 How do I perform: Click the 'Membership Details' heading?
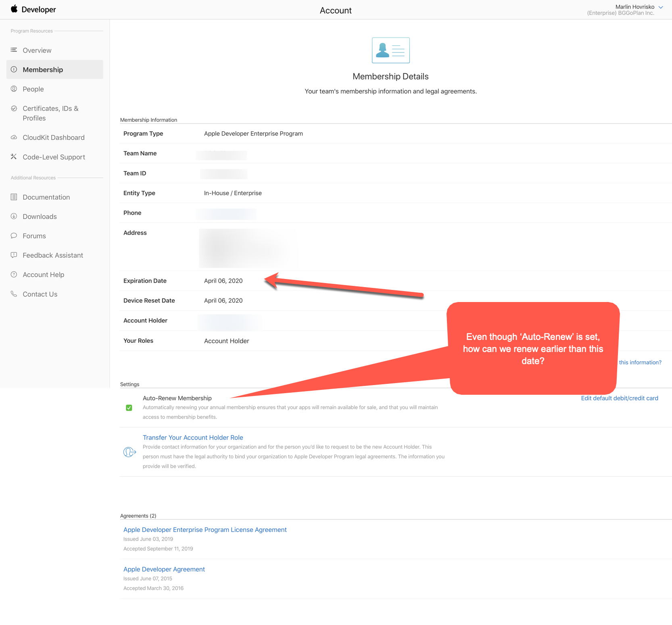[x=390, y=76]
